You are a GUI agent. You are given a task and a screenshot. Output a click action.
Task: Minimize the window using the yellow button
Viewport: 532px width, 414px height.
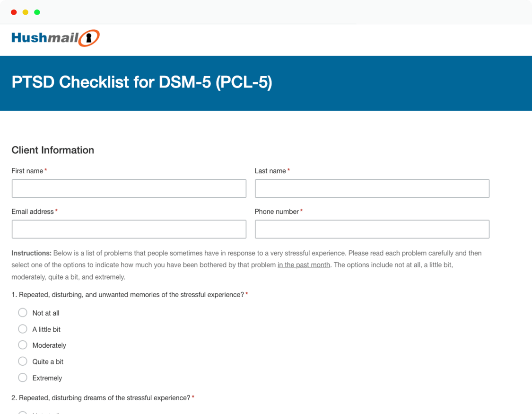[x=26, y=12]
